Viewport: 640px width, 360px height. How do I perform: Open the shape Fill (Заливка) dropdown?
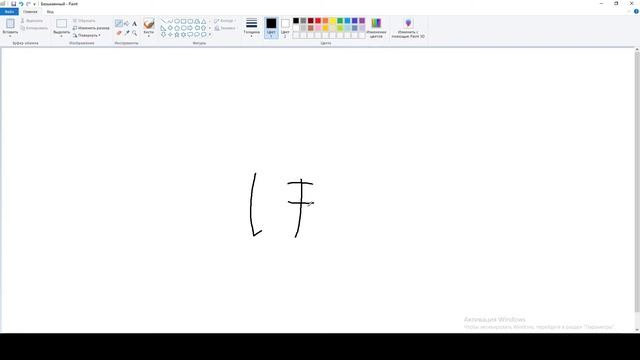tap(225, 28)
